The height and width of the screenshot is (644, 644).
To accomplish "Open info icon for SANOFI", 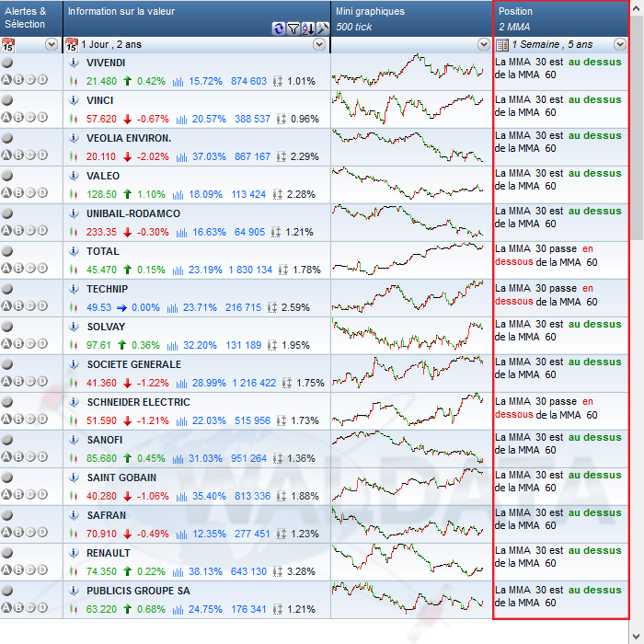I will (74, 440).
